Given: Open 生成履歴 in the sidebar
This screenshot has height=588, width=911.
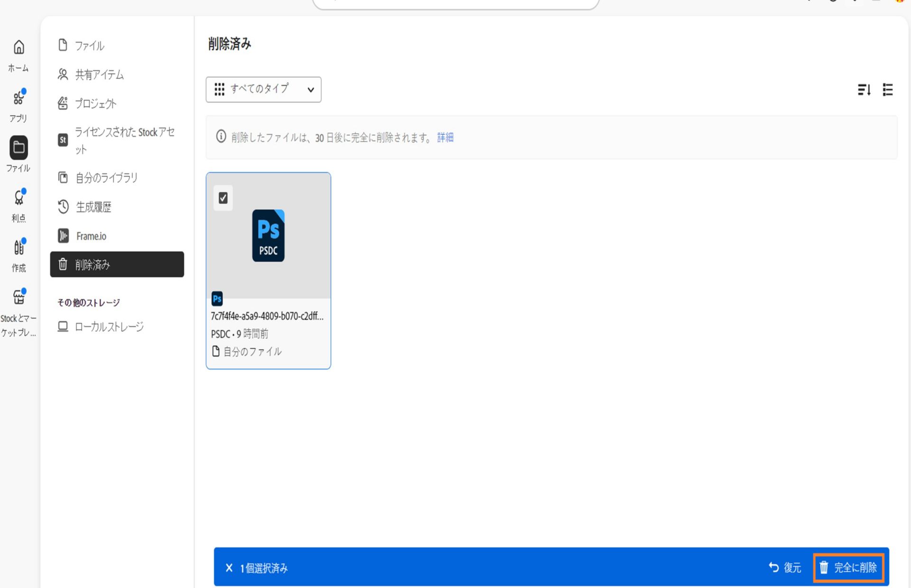Looking at the screenshot, I should coord(117,207).
